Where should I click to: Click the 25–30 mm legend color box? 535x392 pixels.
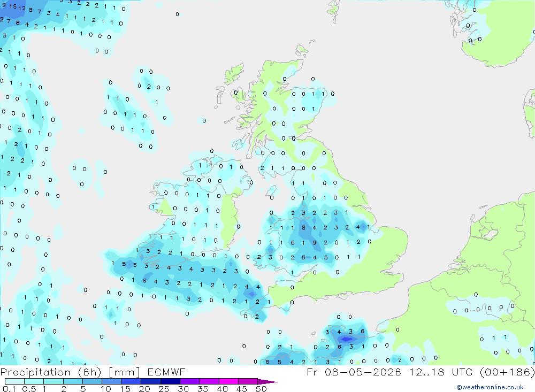point(170,381)
